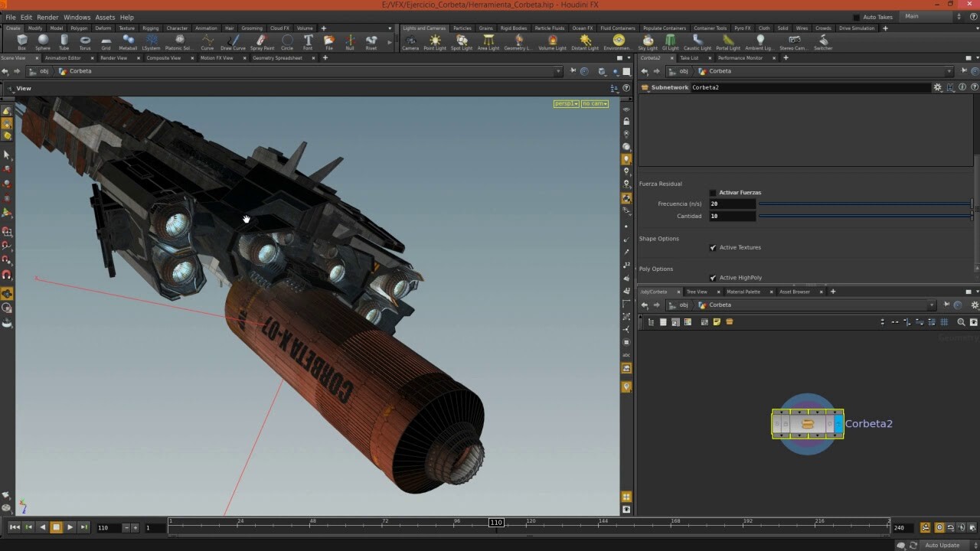Open the persp1 viewport dropdown

(x=565, y=103)
